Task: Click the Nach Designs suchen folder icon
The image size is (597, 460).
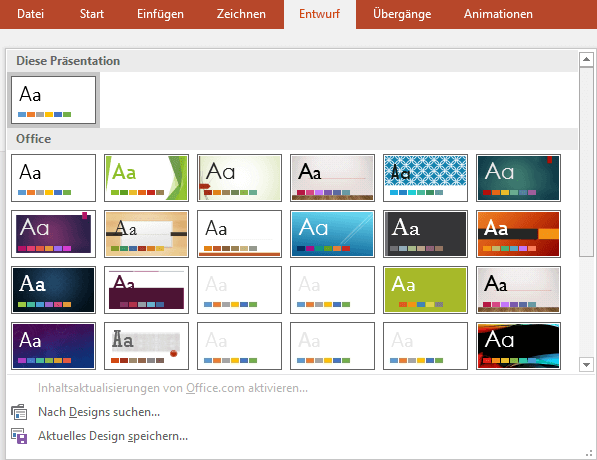Action: (19, 412)
